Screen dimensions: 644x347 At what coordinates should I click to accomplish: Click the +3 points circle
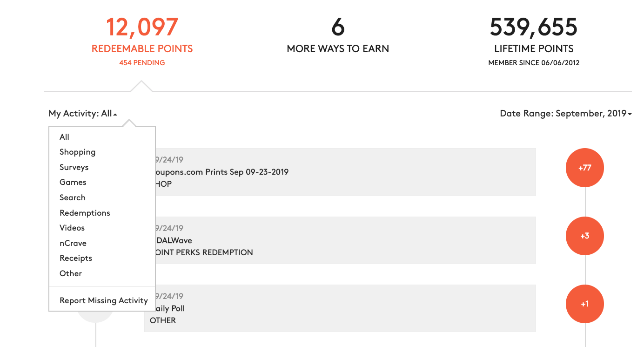[584, 236]
